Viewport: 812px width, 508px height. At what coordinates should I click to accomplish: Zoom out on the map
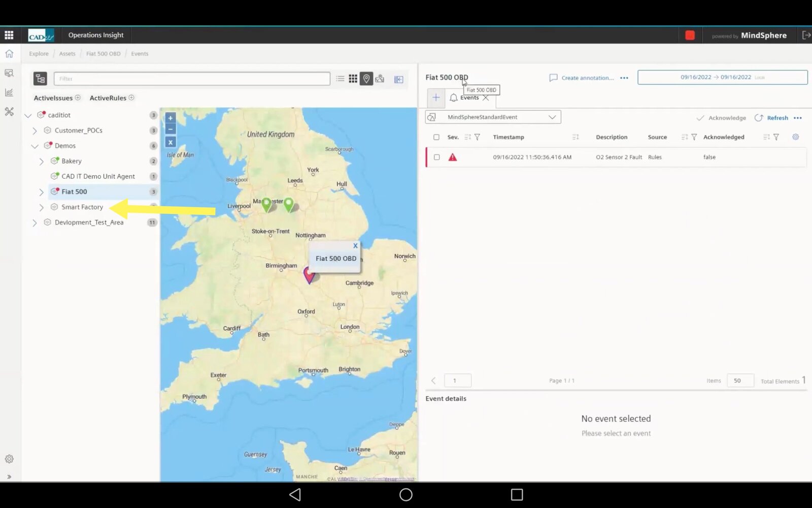click(171, 129)
